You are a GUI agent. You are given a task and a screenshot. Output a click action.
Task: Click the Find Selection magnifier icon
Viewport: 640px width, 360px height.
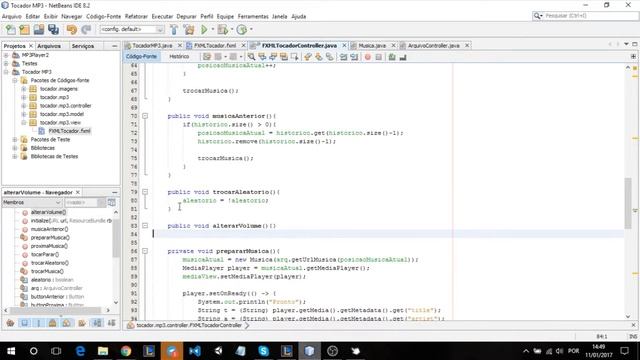[x=251, y=57]
